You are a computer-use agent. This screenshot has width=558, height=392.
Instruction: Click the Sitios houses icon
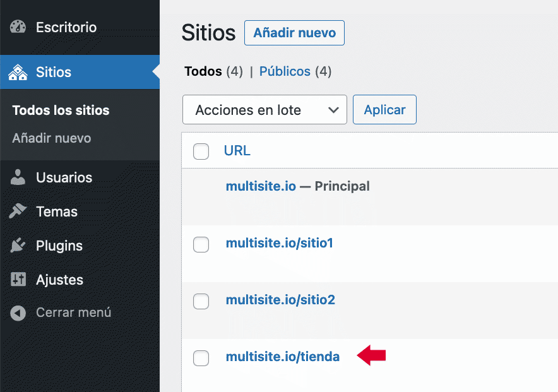pyautogui.click(x=18, y=72)
